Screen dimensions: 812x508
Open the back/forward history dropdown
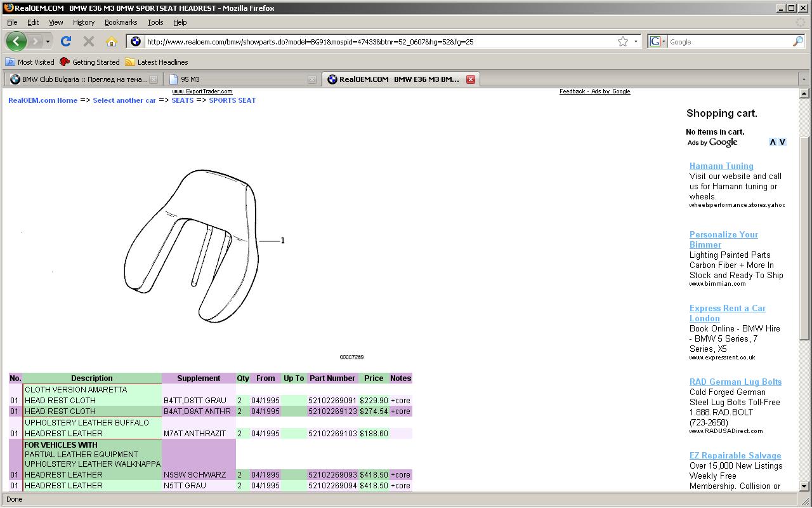[48, 42]
